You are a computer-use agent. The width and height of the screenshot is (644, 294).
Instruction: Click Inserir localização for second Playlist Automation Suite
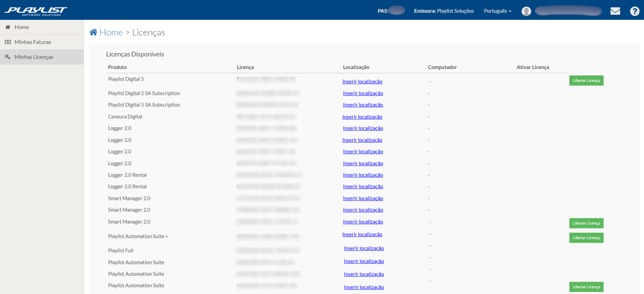[x=364, y=274]
